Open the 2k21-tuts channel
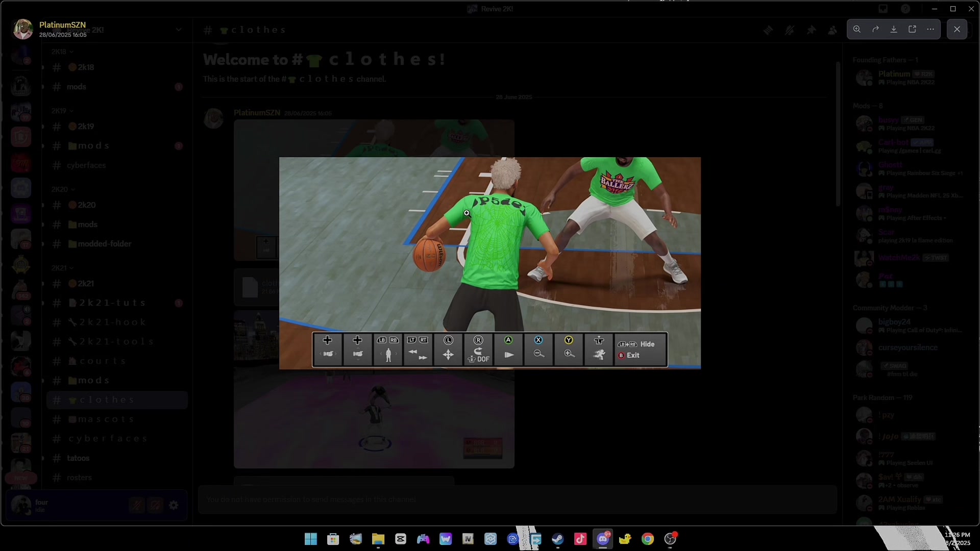The image size is (980, 551). pyautogui.click(x=117, y=303)
